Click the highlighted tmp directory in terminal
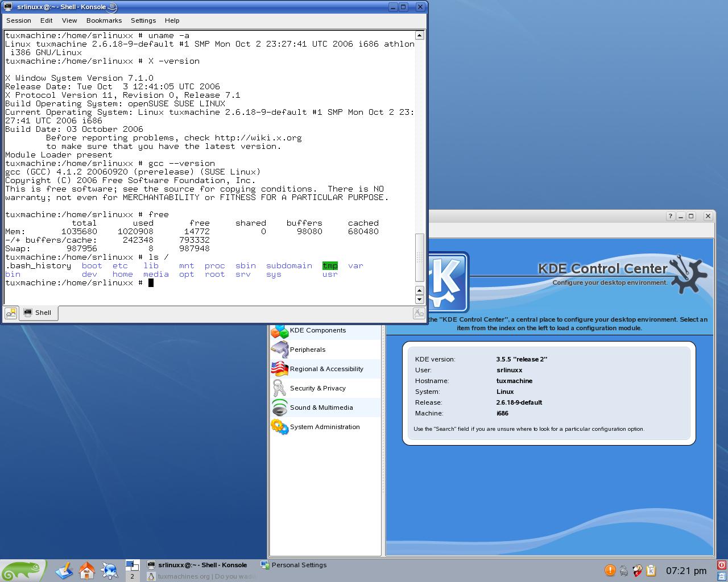Viewport: 728px width, 582px height. [x=330, y=265]
